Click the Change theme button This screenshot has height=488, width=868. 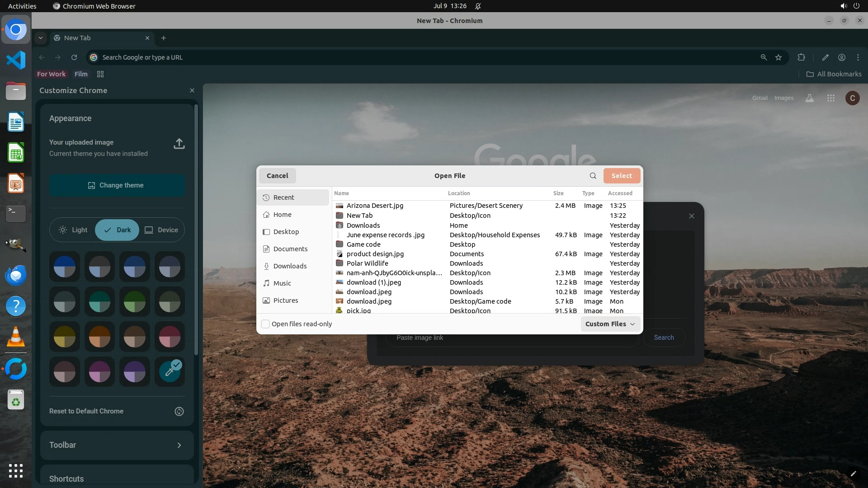tap(117, 185)
